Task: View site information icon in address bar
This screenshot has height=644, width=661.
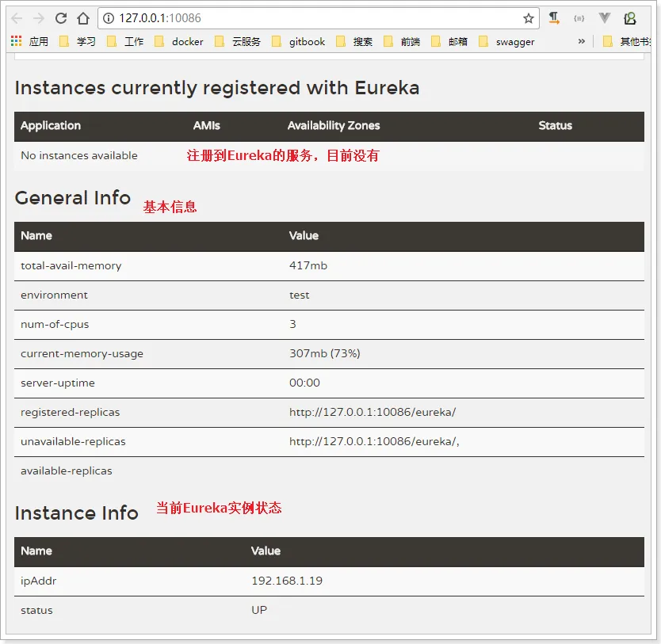Action: tap(109, 18)
